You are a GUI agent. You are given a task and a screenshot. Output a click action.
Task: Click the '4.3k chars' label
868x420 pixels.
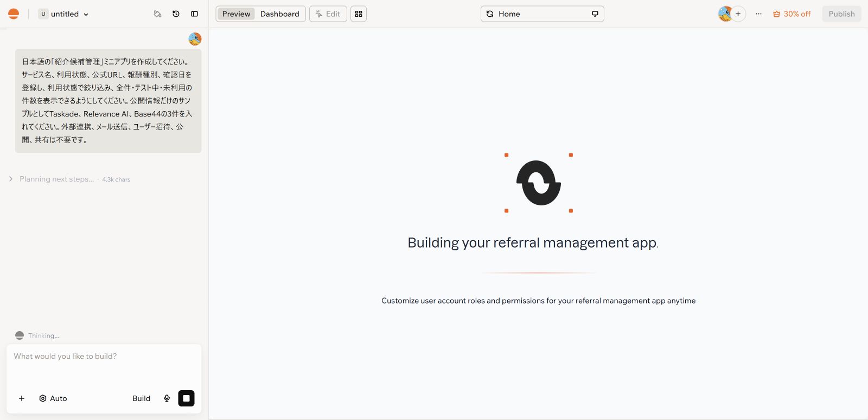pos(116,179)
